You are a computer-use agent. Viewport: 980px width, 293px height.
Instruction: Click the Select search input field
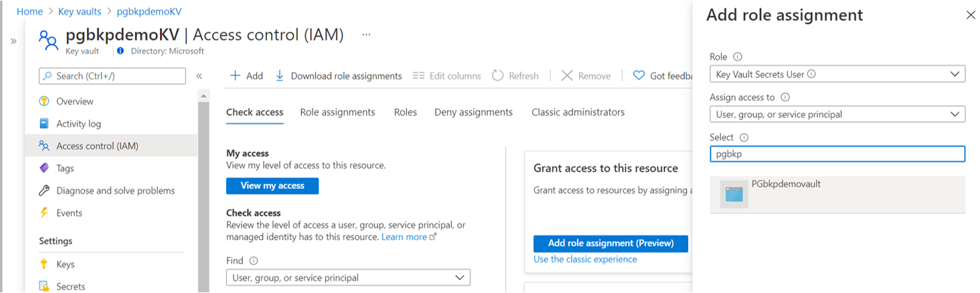click(x=837, y=154)
